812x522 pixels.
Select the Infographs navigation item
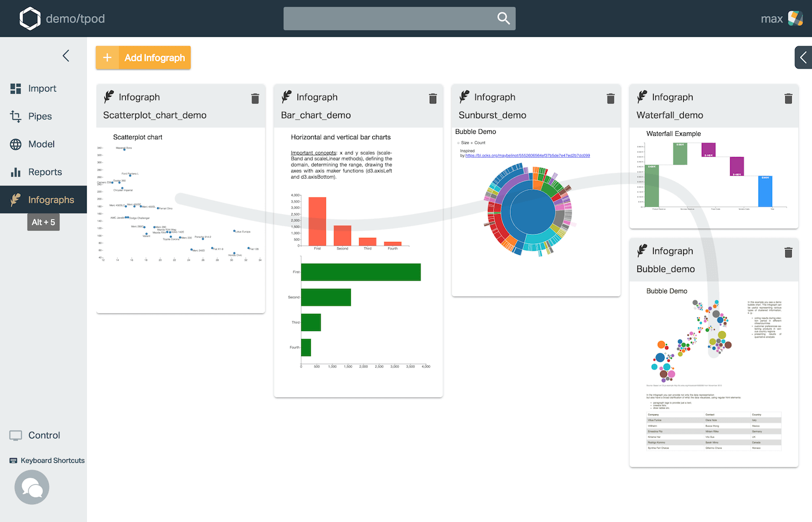43,199
